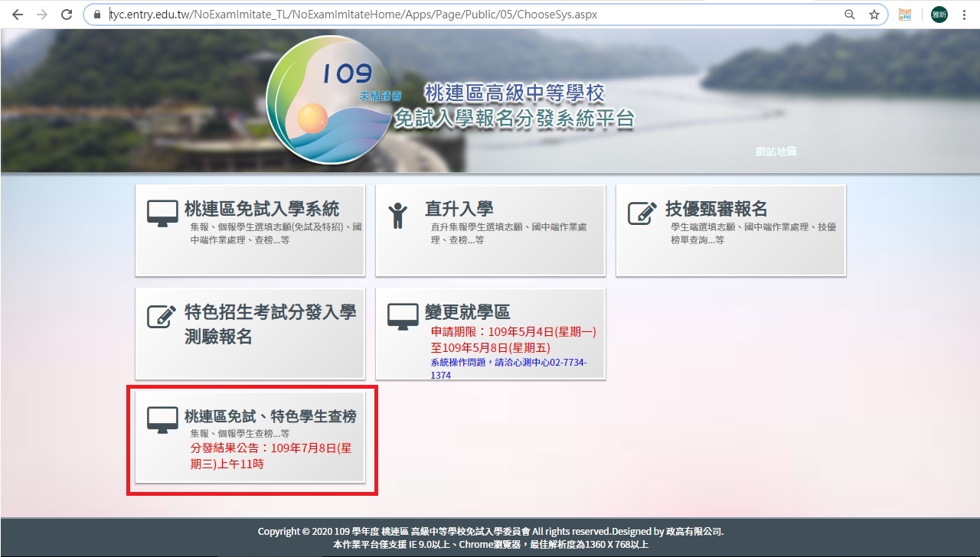Select the 直升入學 heading text
Screen dimensions: 980x557
(x=459, y=209)
